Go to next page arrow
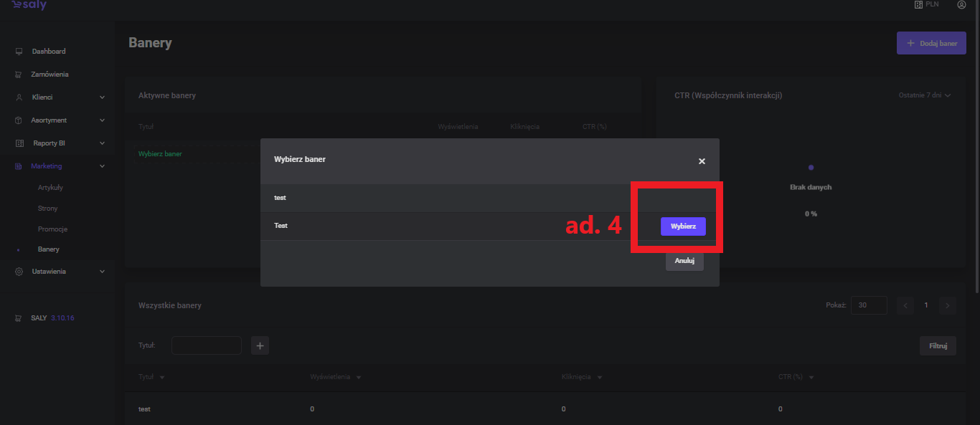 pos(948,305)
